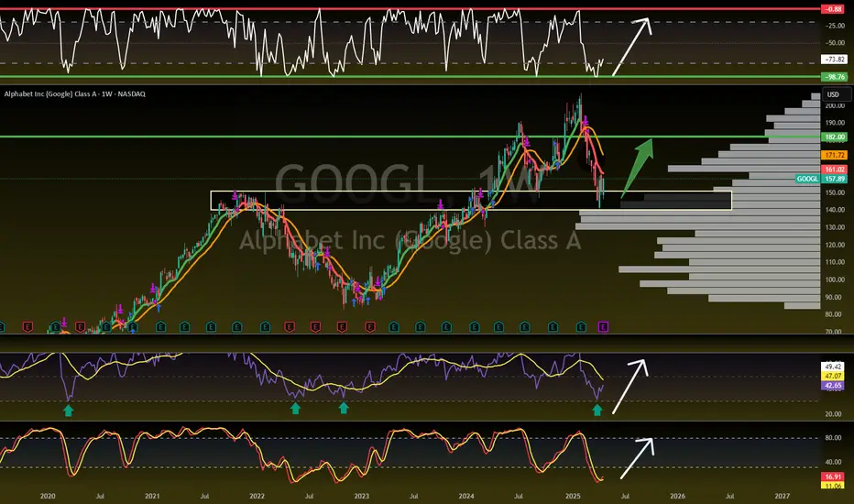Click the -25.00 scale value in top pane

835,26
